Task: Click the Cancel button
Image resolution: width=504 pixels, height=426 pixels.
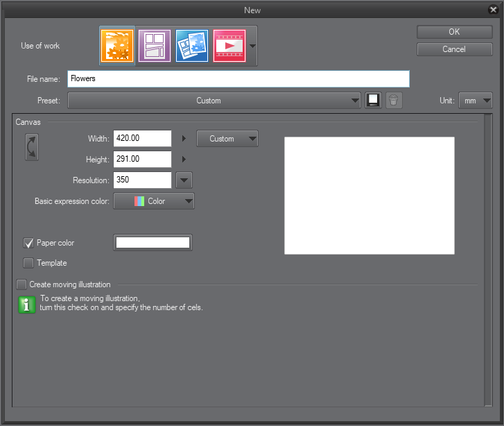Action: [x=455, y=49]
